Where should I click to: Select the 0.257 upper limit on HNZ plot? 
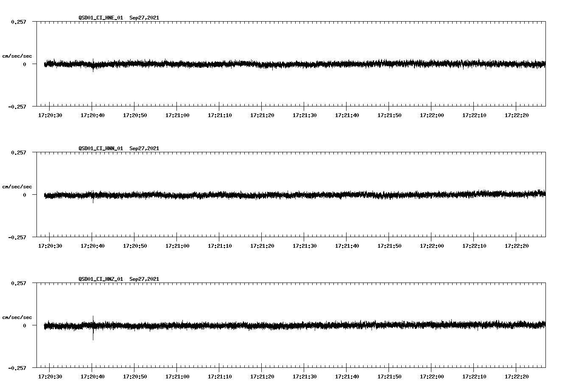[18, 283]
